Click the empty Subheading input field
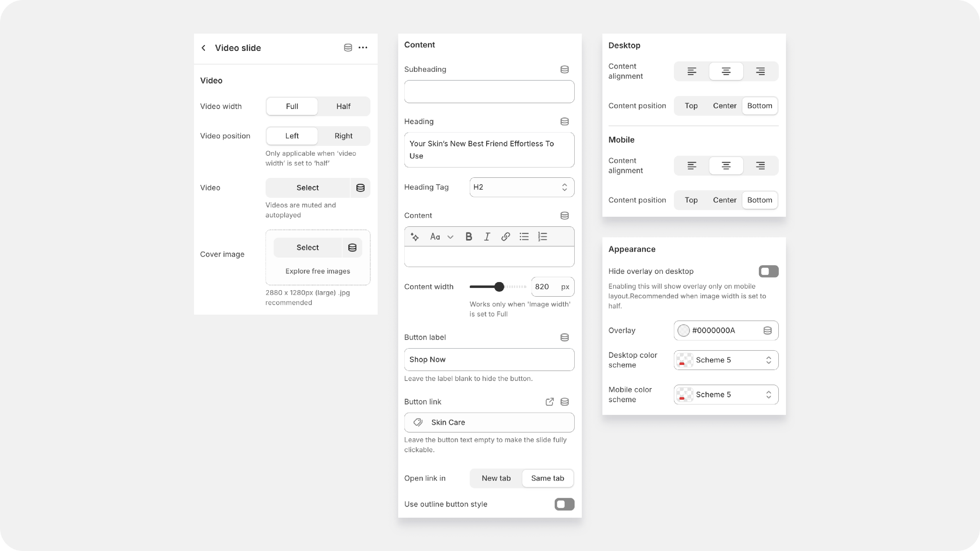The width and height of the screenshot is (980, 551). 489,92
